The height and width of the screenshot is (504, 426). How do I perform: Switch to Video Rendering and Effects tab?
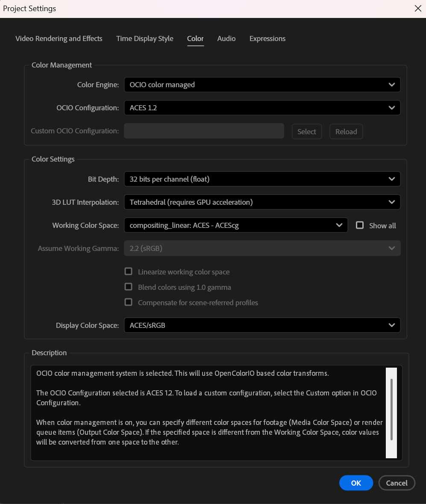[x=59, y=38]
